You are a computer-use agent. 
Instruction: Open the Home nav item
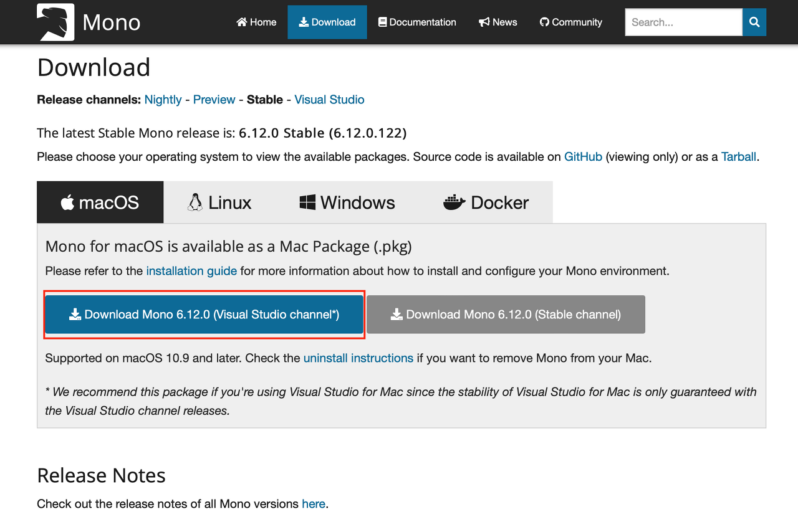pyautogui.click(x=256, y=22)
